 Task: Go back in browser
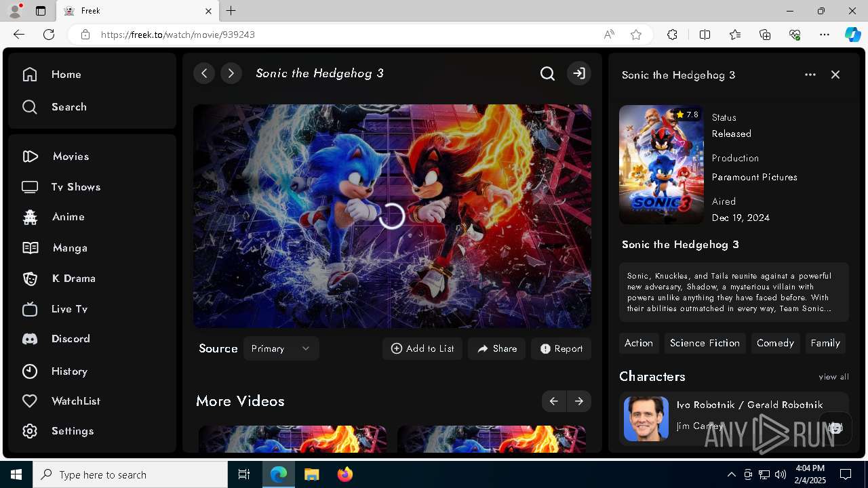[19, 35]
